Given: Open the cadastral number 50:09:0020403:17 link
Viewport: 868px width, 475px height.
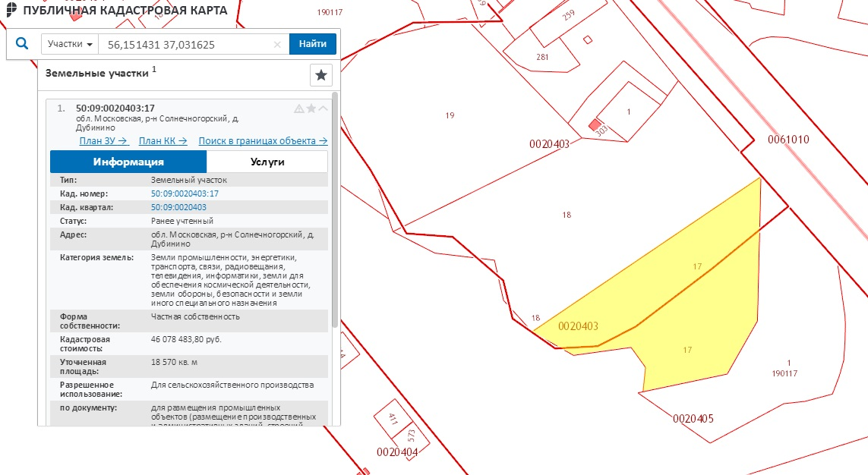Looking at the screenshot, I should click(x=185, y=193).
